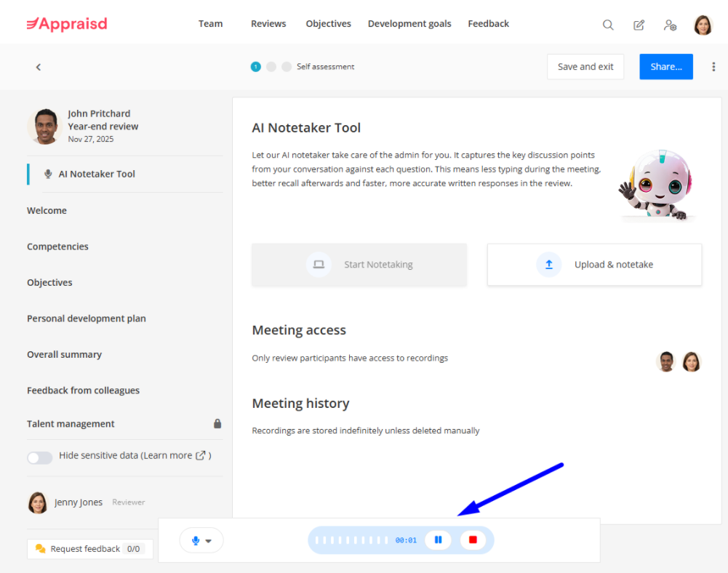Click the Upload & notetake button

tap(594, 265)
